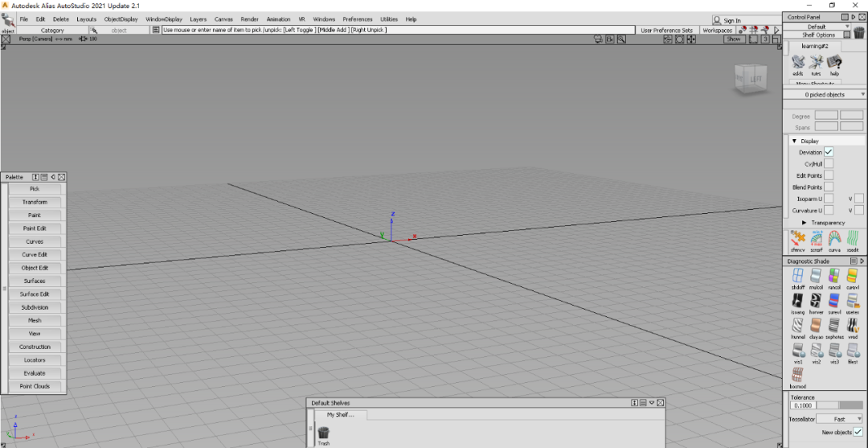The image size is (868, 448).
Task: Enable the Edit Points checkbox
Action: (829, 175)
